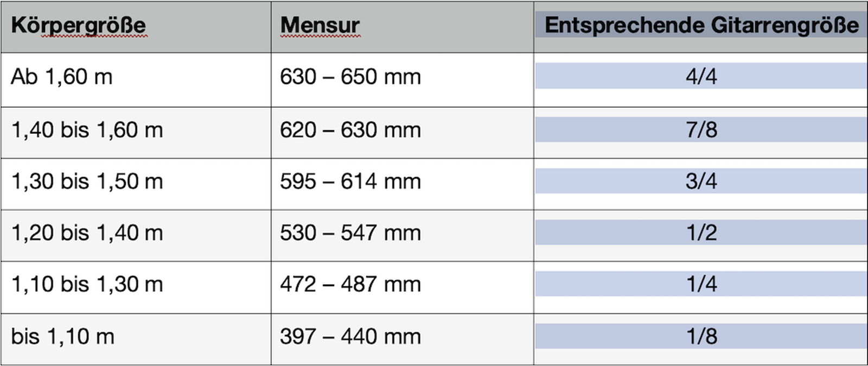Click the Mensur column header

tap(320, 25)
